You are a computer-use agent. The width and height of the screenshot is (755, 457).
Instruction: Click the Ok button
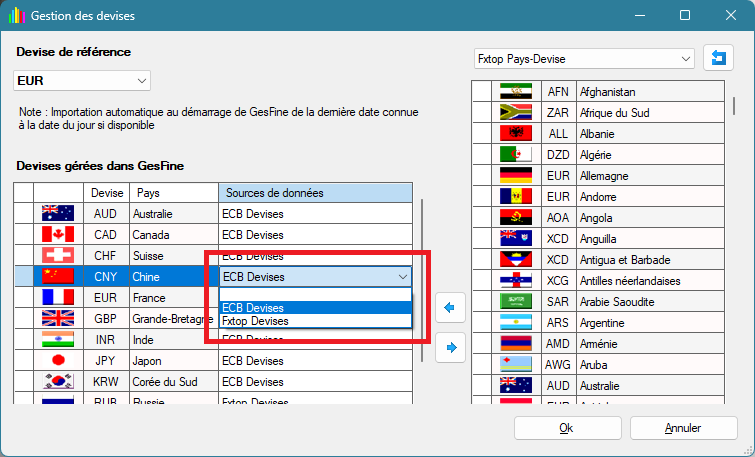(x=566, y=428)
